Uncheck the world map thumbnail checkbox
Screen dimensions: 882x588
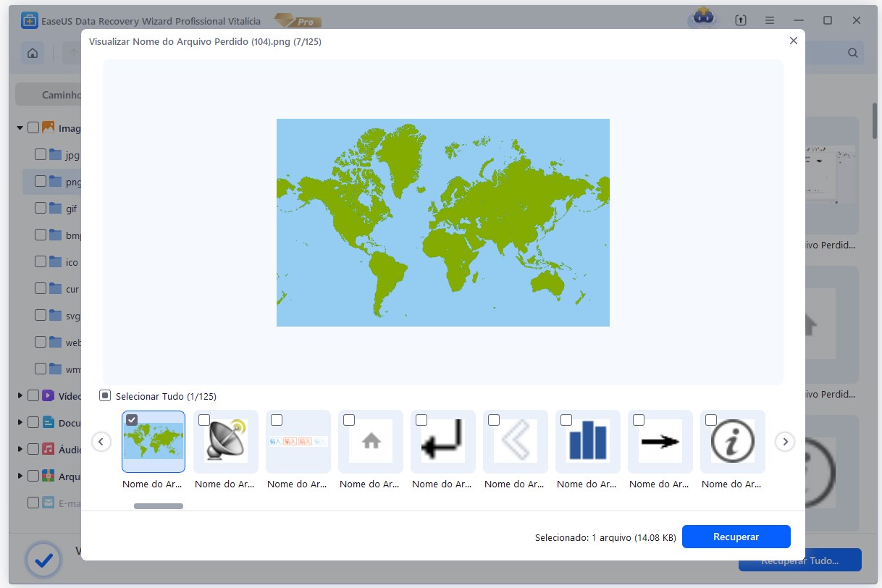(132, 420)
